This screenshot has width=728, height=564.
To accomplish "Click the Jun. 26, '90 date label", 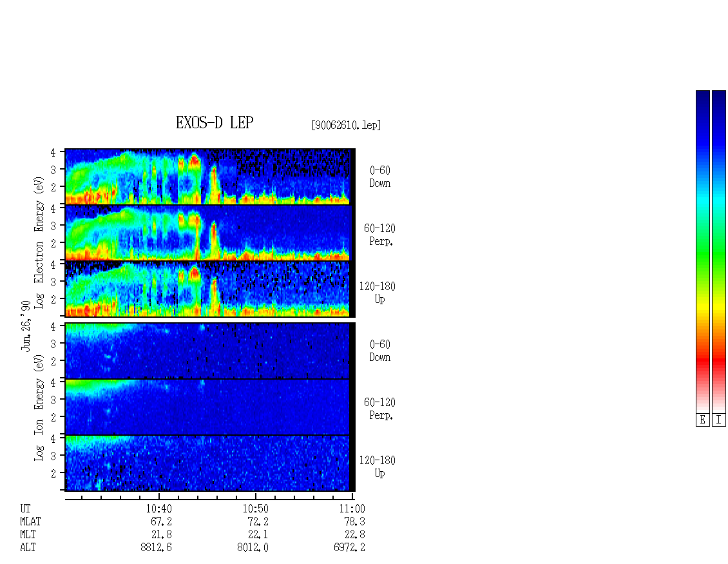I will pos(26,326).
